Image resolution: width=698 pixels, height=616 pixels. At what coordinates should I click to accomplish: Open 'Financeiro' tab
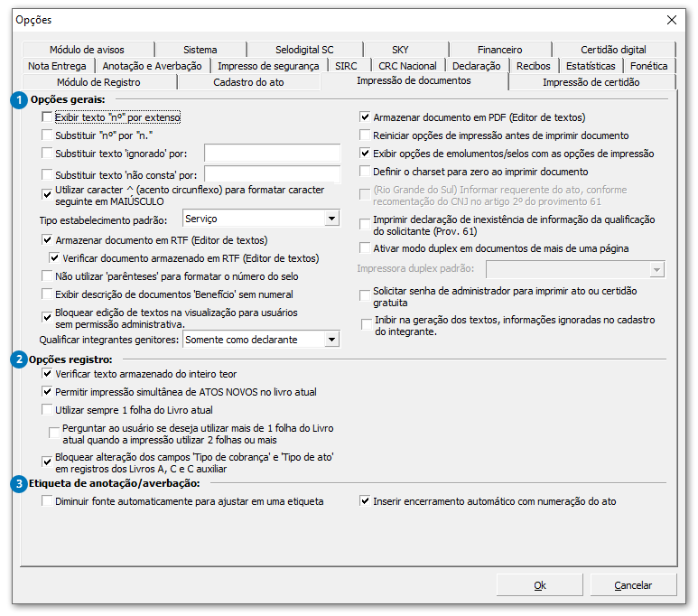point(500,50)
